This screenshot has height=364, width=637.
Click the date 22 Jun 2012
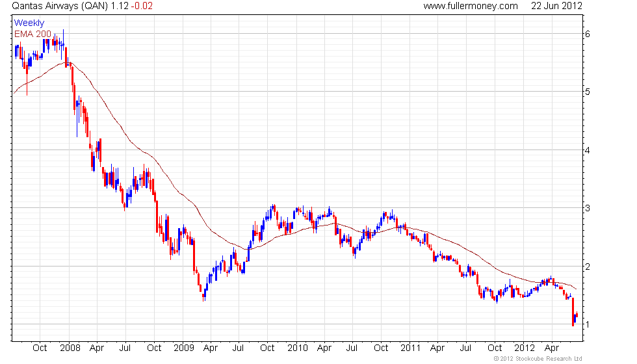point(556,6)
